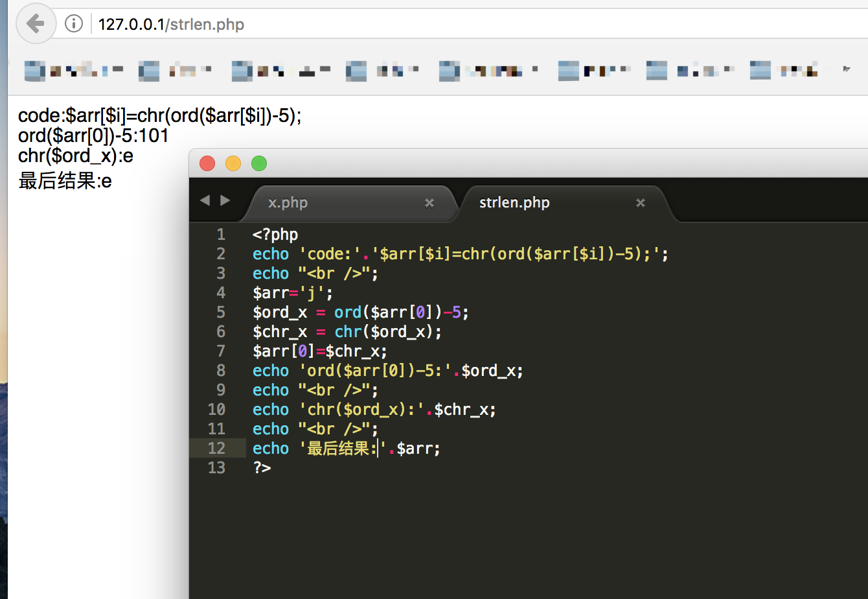
Task: Go back with the browser back arrow
Action: pos(36,25)
